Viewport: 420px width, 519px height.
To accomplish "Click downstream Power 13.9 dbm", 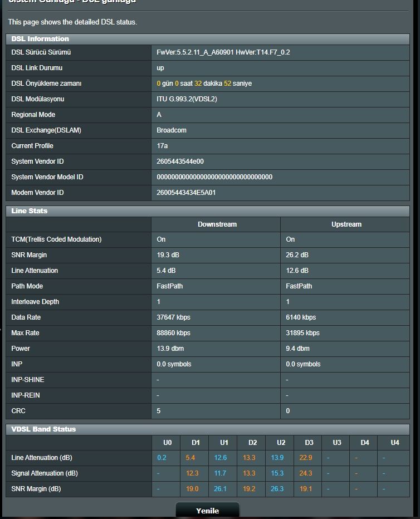I will tap(170, 348).
